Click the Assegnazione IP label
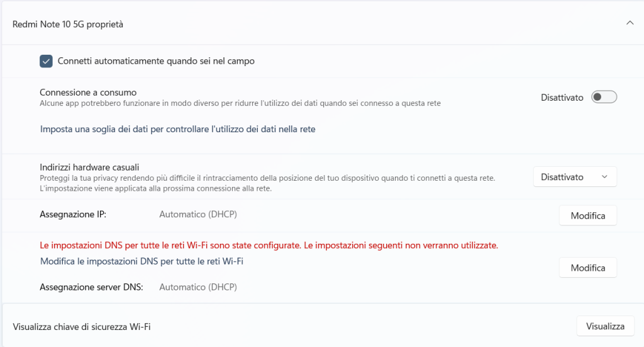 (x=73, y=215)
